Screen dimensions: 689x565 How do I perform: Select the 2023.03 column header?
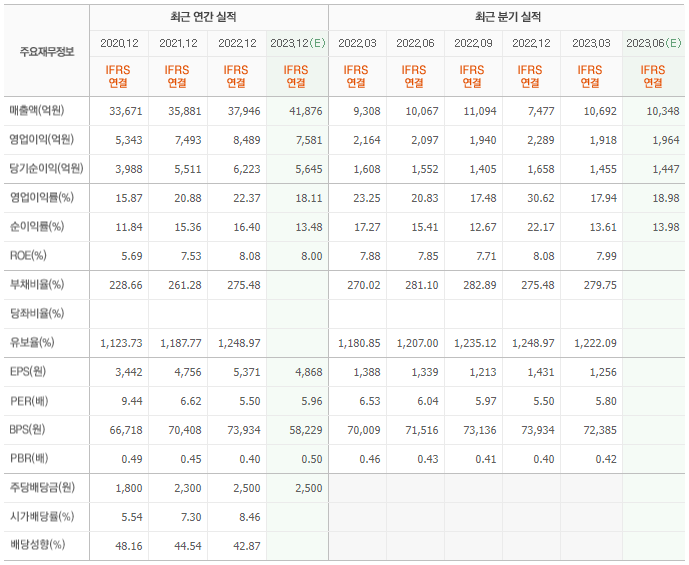(x=591, y=43)
